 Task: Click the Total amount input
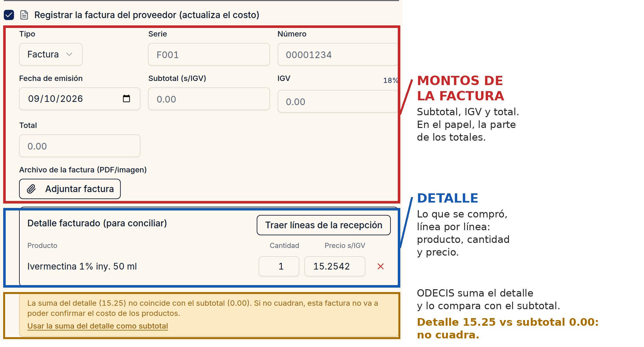(80, 146)
